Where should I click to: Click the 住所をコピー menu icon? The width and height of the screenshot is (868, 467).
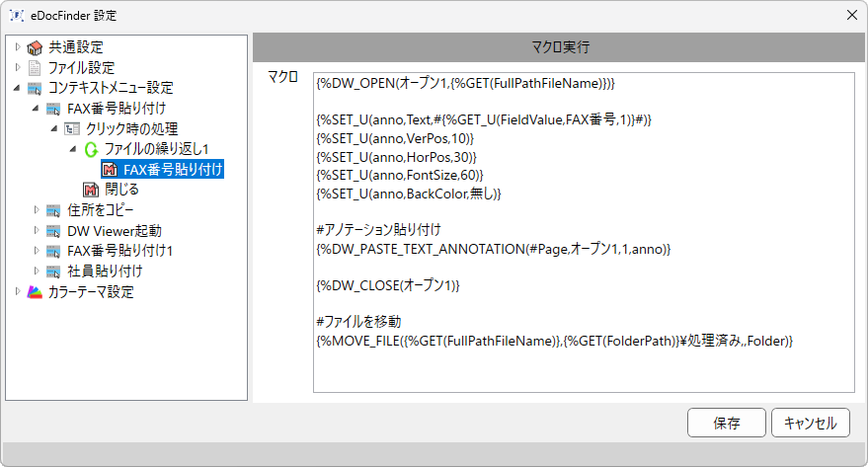coord(53,210)
